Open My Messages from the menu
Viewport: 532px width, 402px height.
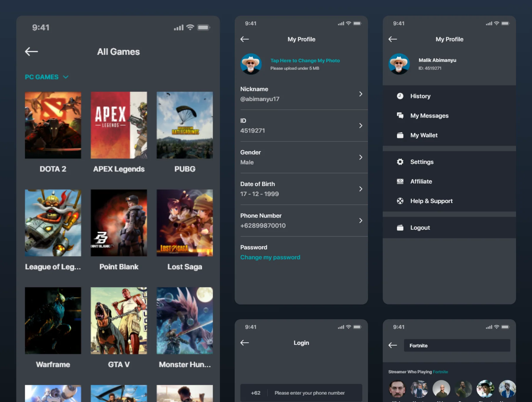pos(449,116)
